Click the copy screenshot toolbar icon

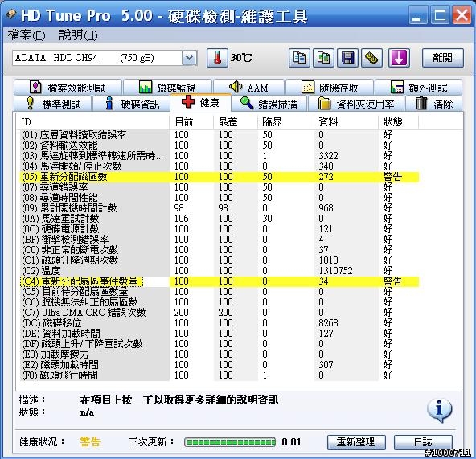click(x=323, y=58)
